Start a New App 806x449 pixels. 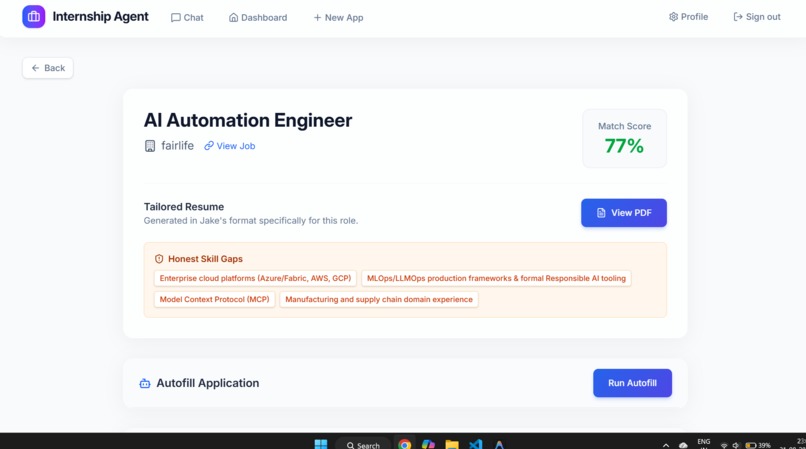[338, 17]
